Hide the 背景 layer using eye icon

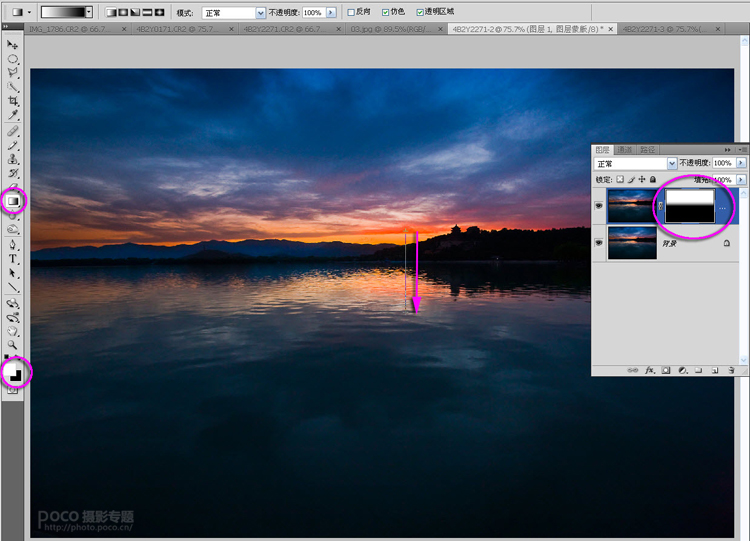click(599, 242)
